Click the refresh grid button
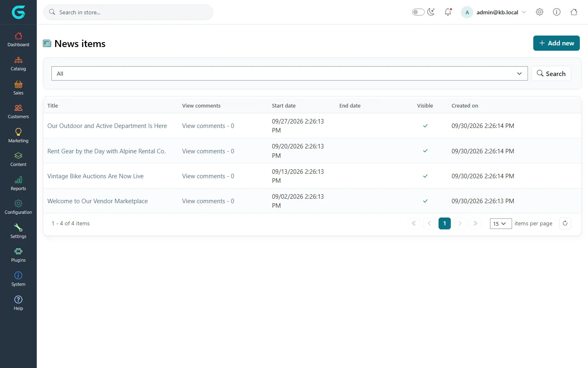 (x=565, y=223)
